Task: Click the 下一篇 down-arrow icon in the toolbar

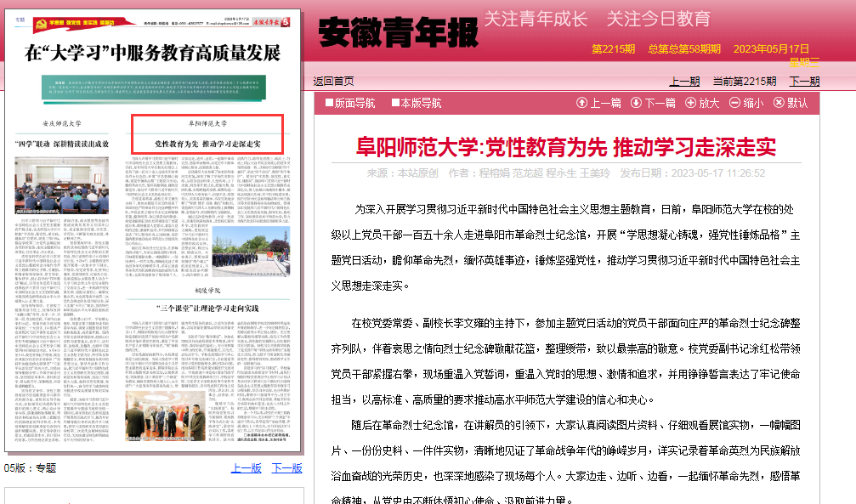Action: point(636,103)
